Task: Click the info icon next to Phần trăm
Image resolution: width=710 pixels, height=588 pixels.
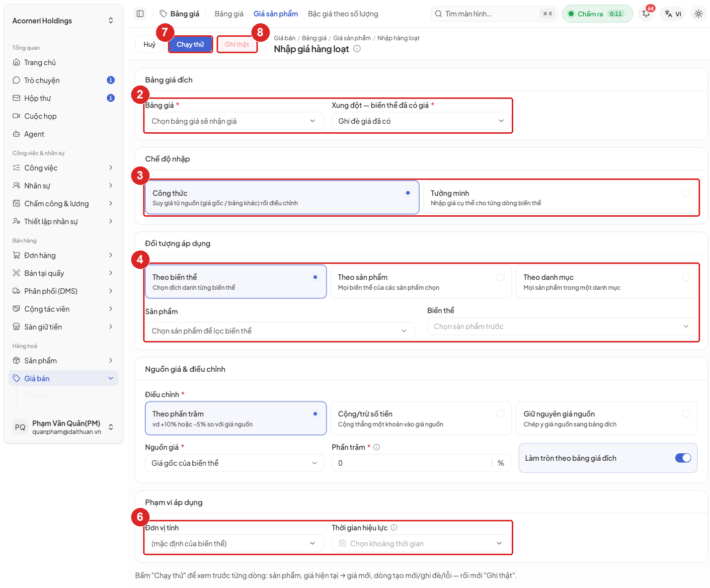Action: point(377,447)
